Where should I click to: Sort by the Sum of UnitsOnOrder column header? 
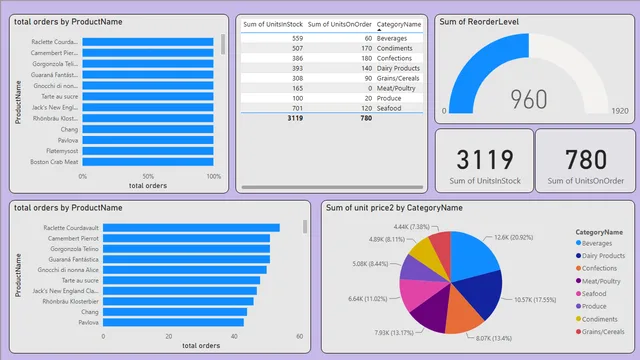click(x=340, y=24)
